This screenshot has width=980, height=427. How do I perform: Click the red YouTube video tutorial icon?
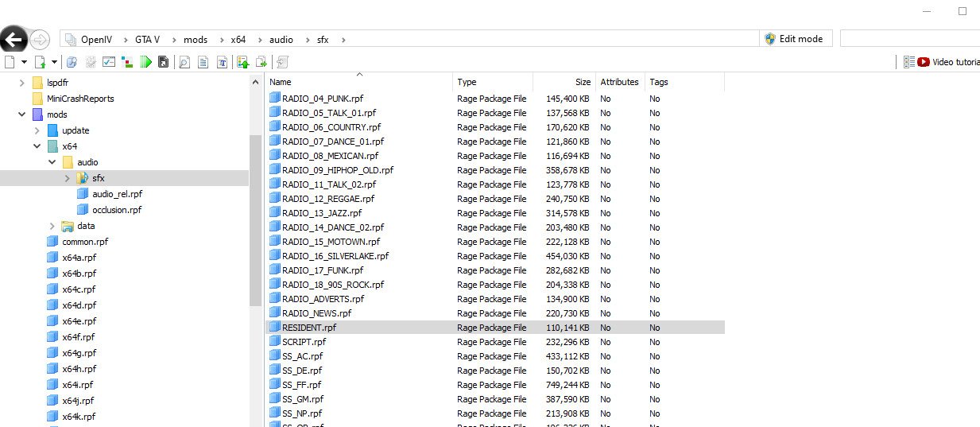(923, 62)
